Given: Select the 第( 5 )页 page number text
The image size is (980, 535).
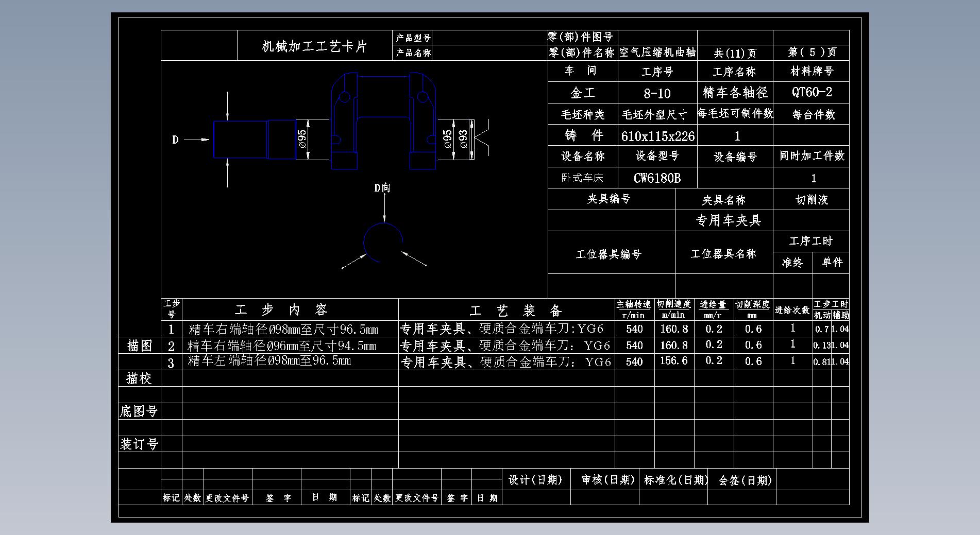Looking at the screenshot, I should pos(812,52).
